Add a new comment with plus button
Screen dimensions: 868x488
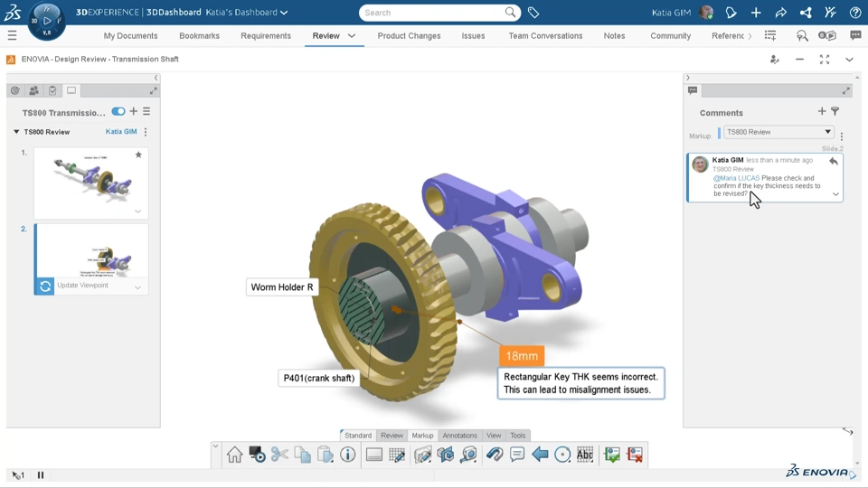tap(822, 111)
